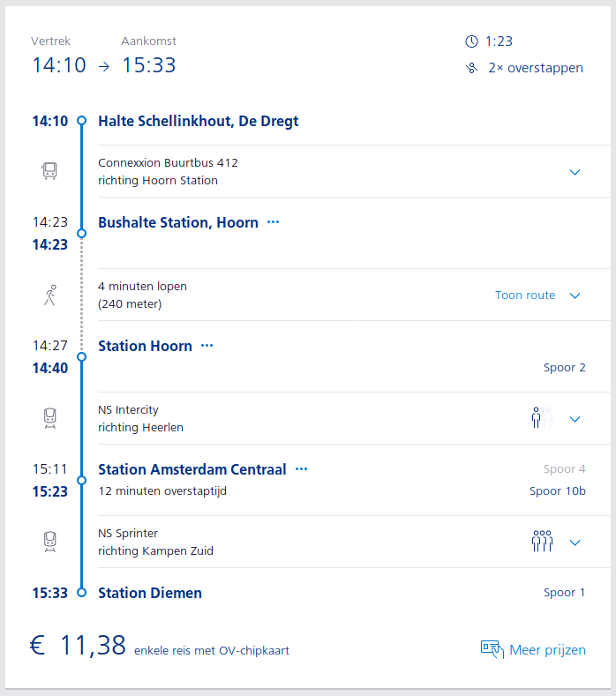The width and height of the screenshot is (616, 696).
Task: Click the walking person icon
Action: coord(50,296)
